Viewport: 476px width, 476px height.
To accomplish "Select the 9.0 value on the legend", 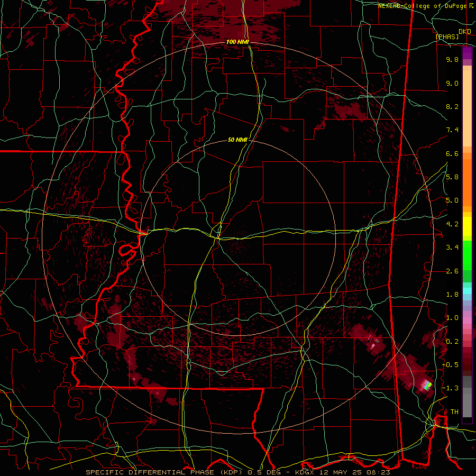I will pos(452,83).
